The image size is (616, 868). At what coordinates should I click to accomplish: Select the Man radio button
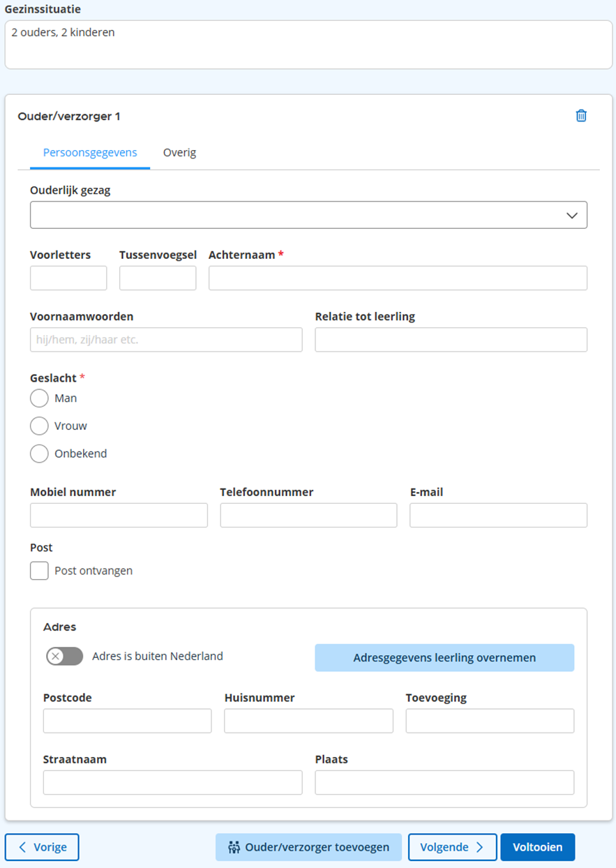[40, 398]
